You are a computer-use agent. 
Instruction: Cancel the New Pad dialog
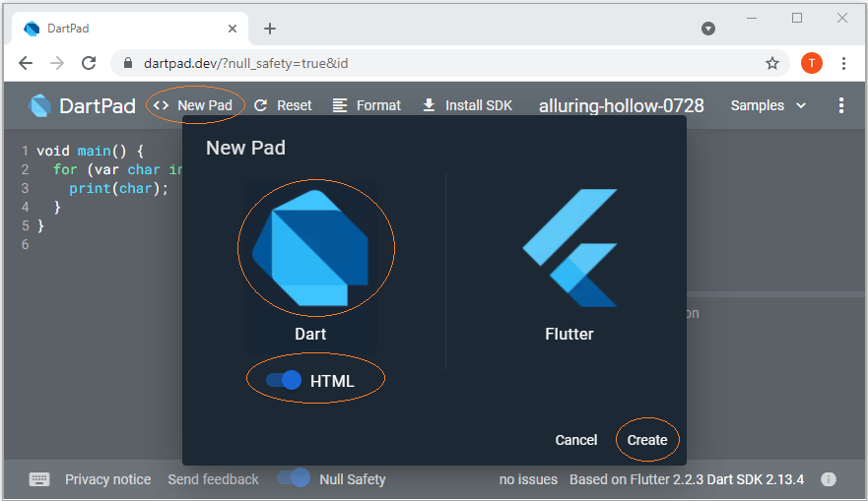576,440
